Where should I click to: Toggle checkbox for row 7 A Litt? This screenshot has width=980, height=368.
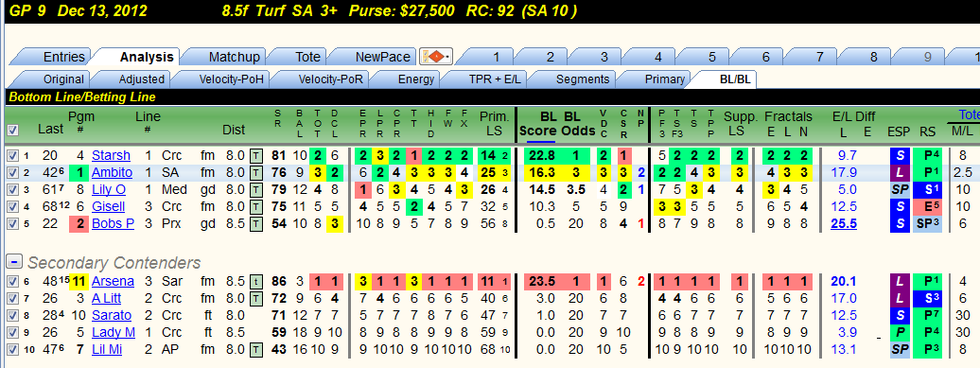pos(13,299)
